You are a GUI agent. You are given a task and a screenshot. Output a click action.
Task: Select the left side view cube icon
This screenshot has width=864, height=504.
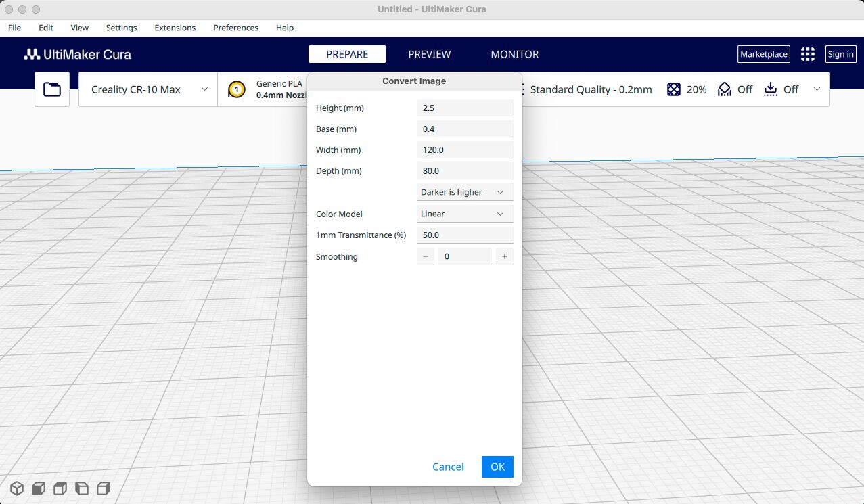[x=82, y=488]
